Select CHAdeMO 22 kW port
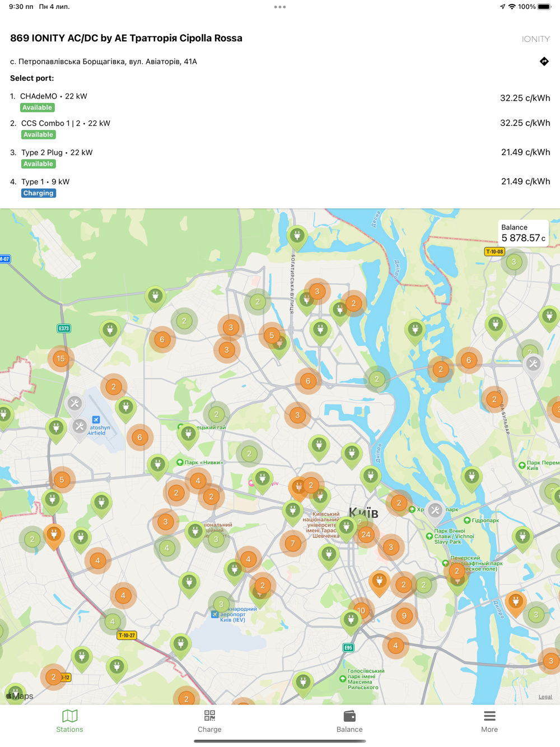This screenshot has height=747, width=560. [x=280, y=101]
